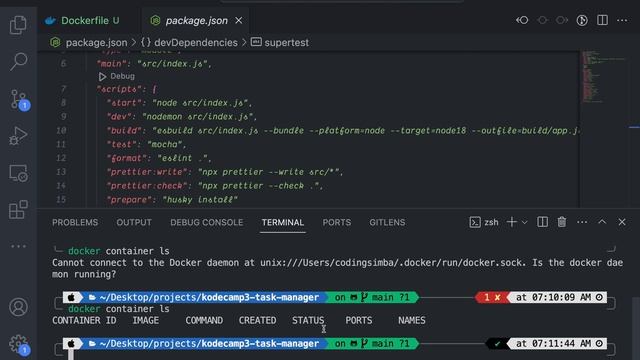Open the Manage gear settings icon

(19, 344)
